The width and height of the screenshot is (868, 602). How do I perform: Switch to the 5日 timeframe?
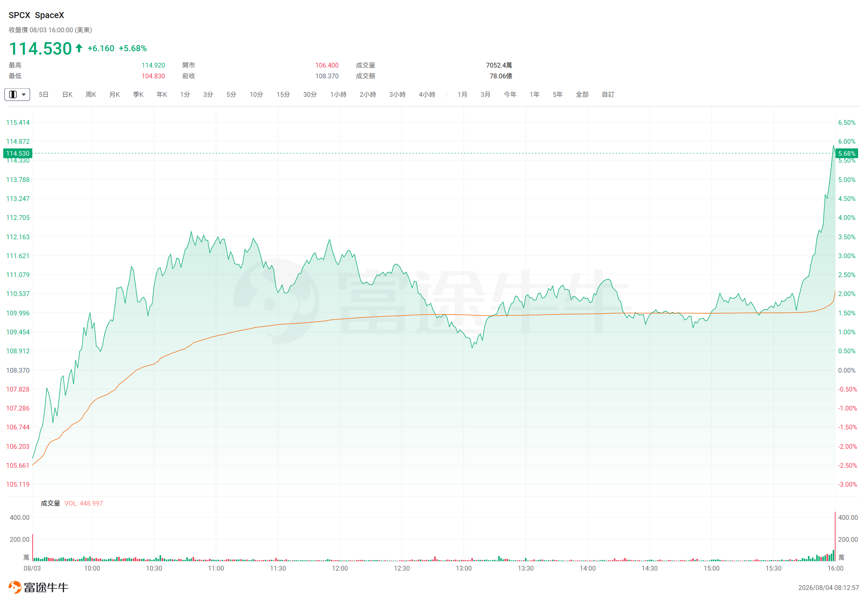(43, 95)
